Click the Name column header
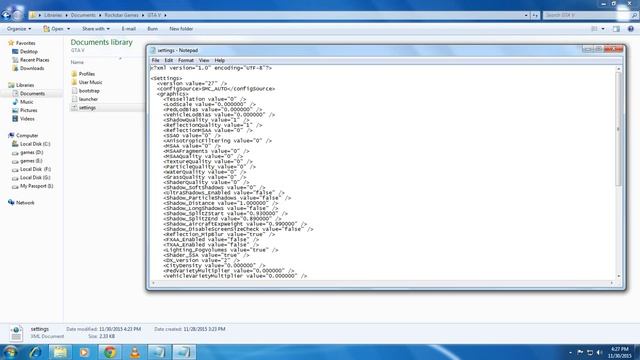640x360 pixels. 77,62
